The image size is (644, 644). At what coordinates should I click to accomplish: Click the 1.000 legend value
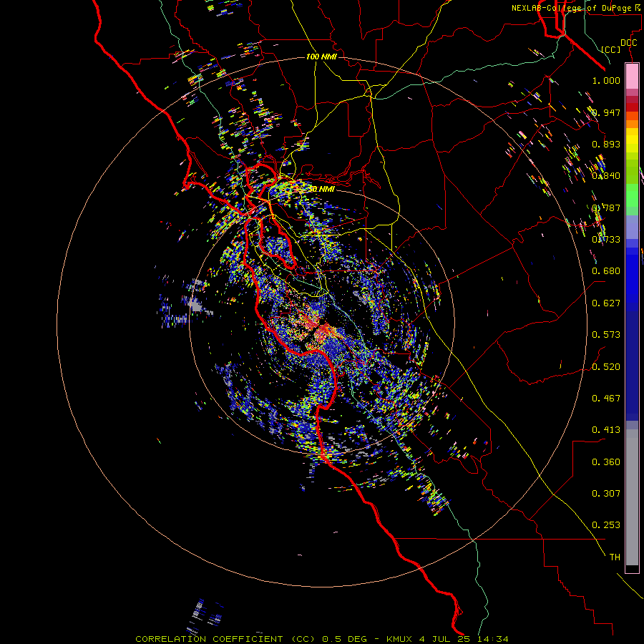(x=606, y=80)
